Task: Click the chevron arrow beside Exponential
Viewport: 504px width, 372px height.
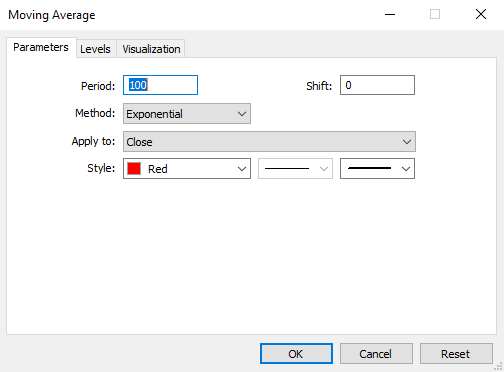Action: (242, 114)
